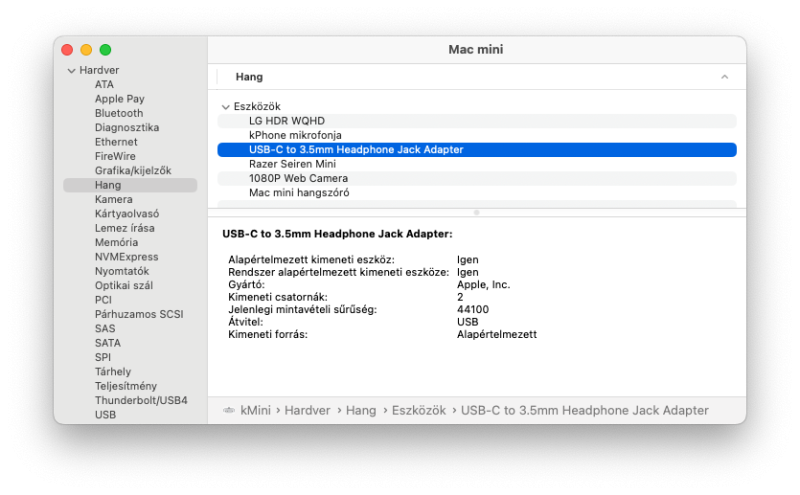Select the 1080P Web Camera device
Viewport: 800px width, 495px height.
(477, 178)
